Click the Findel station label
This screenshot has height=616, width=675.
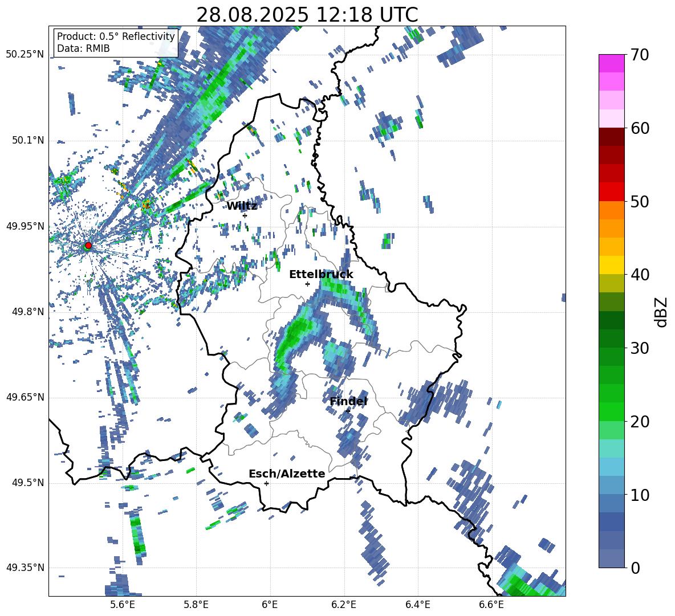coord(348,401)
